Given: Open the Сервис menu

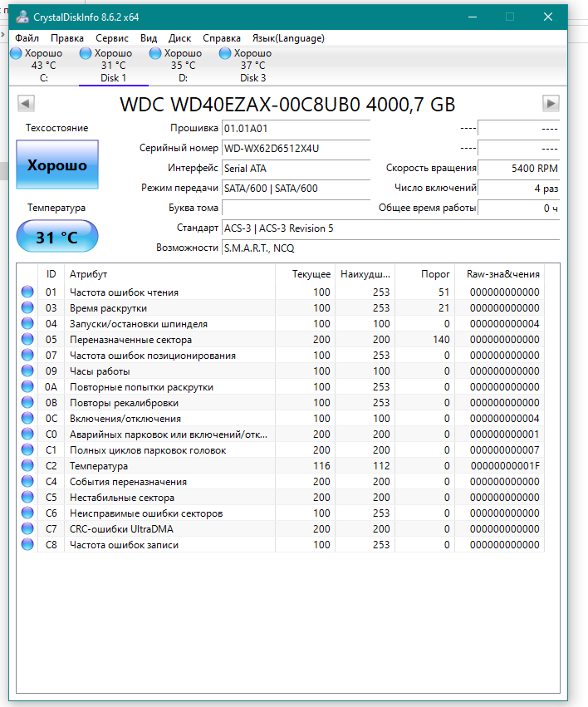Looking at the screenshot, I should tap(112, 38).
